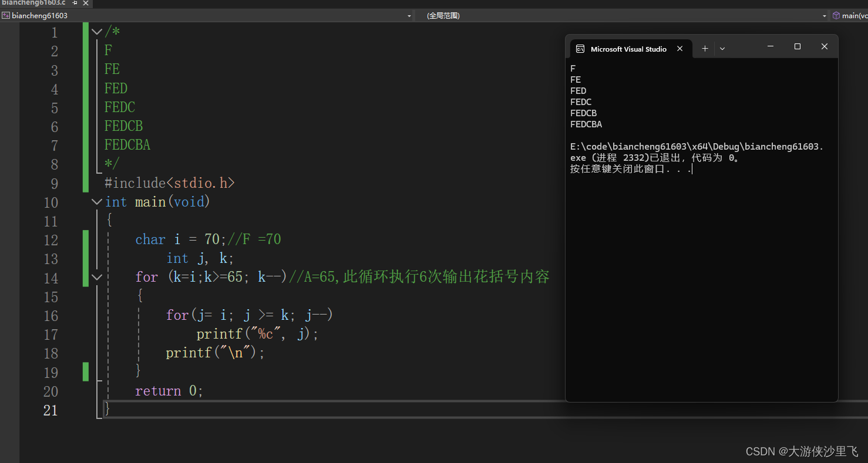Collapse the main function at line 10
Screen dimensions: 868x463
(x=97, y=202)
